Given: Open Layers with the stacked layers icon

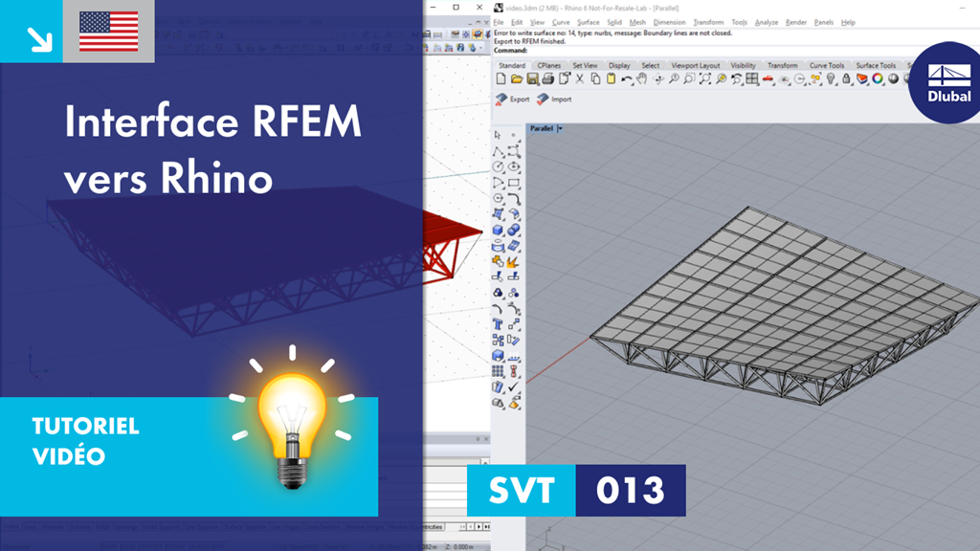Looking at the screenshot, I should point(862,79).
